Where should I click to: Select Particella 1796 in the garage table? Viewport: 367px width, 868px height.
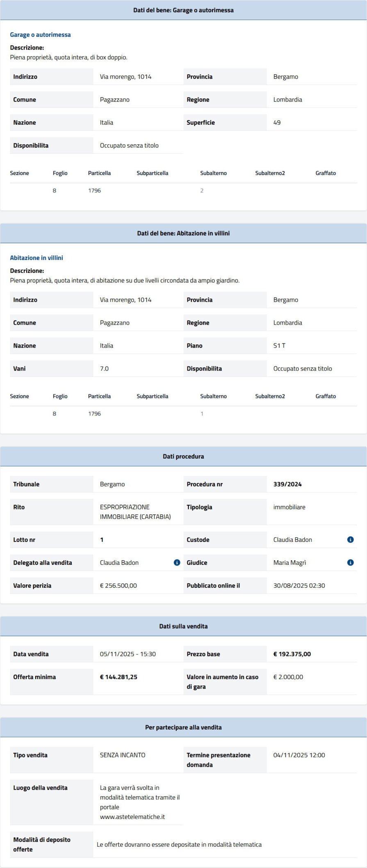tap(94, 190)
